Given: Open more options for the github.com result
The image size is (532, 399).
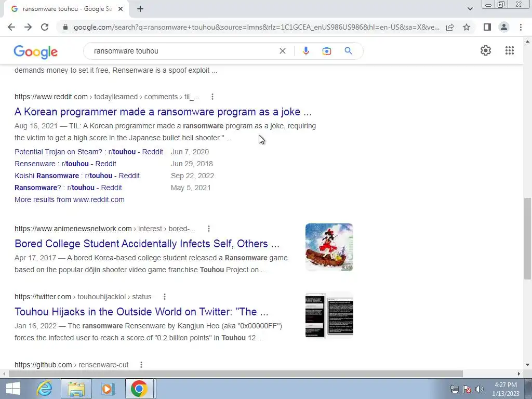Looking at the screenshot, I should tap(141, 365).
